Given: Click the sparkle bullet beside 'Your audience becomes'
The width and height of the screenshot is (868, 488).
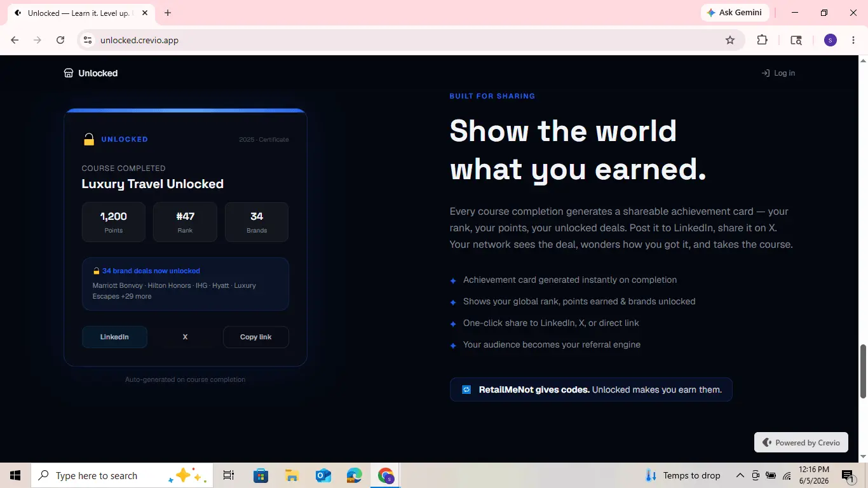Looking at the screenshot, I should (453, 345).
